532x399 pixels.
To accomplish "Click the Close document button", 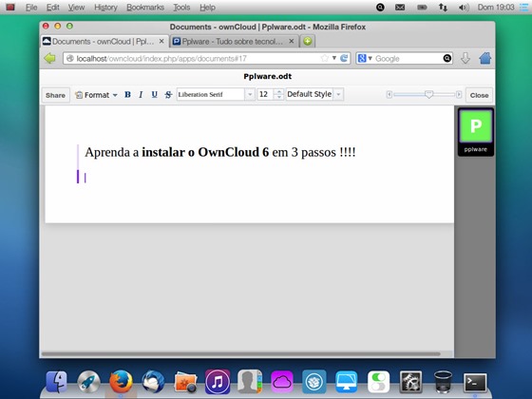I will 479,95.
